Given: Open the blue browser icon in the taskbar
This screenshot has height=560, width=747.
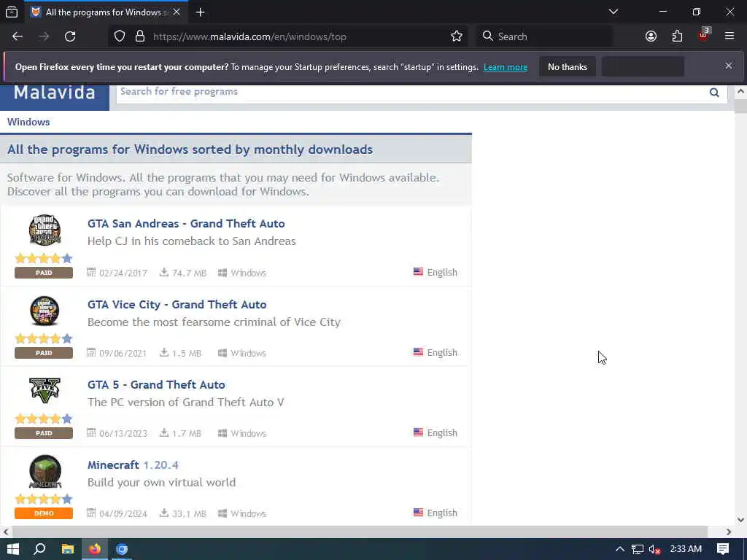Looking at the screenshot, I should tap(122, 549).
